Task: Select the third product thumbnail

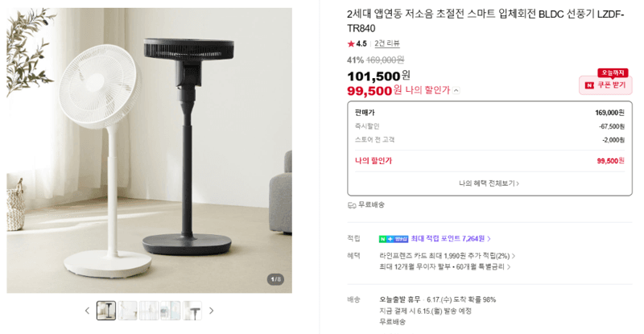Action: pos(149,311)
